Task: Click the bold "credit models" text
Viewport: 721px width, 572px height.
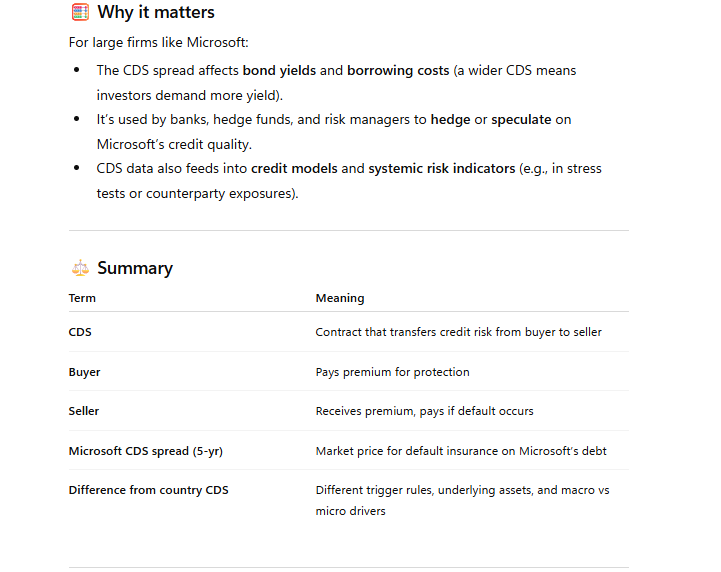Action: pos(294,169)
